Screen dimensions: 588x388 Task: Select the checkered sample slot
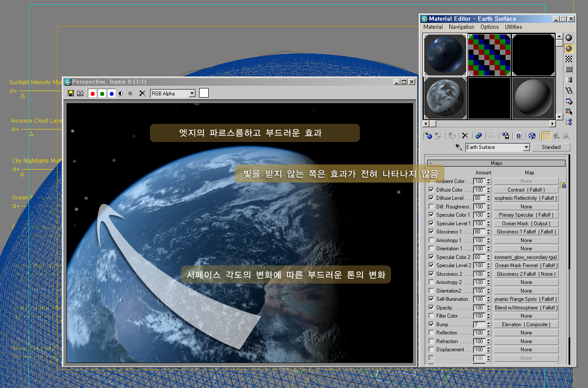489,55
